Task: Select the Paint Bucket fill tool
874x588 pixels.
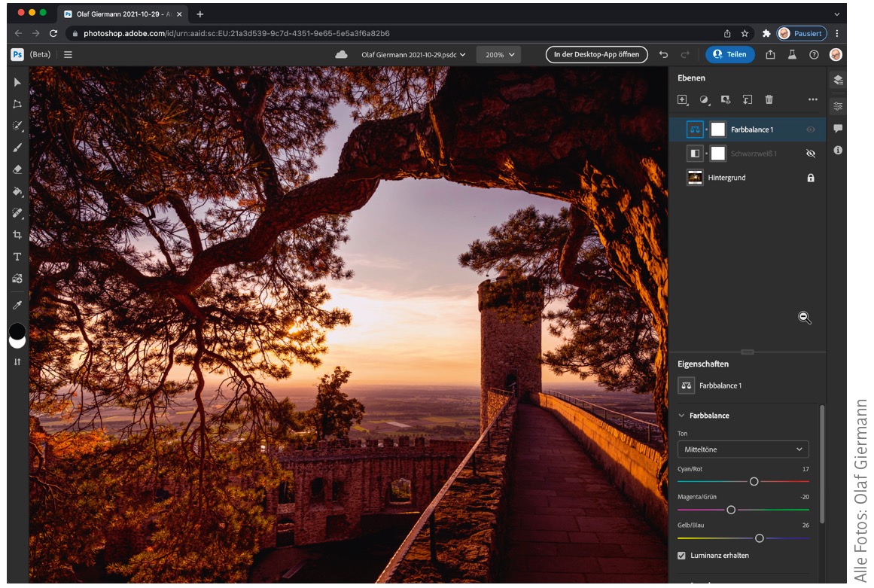Action: (17, 192)
